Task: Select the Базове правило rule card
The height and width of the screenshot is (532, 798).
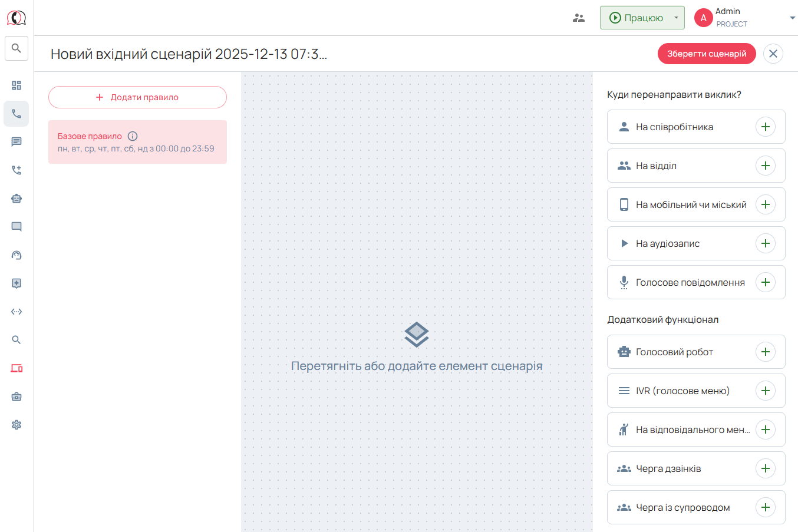Action: click(x=137, y=142)
